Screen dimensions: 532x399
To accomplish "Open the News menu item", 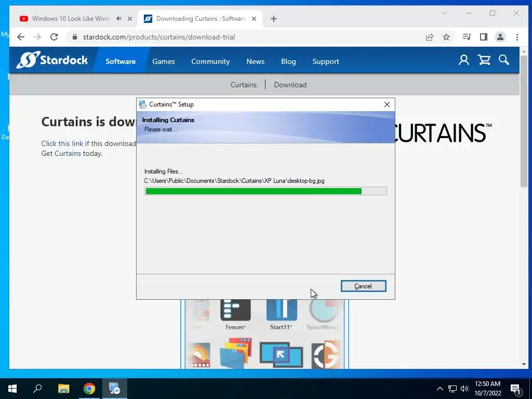I will [256, 61].
